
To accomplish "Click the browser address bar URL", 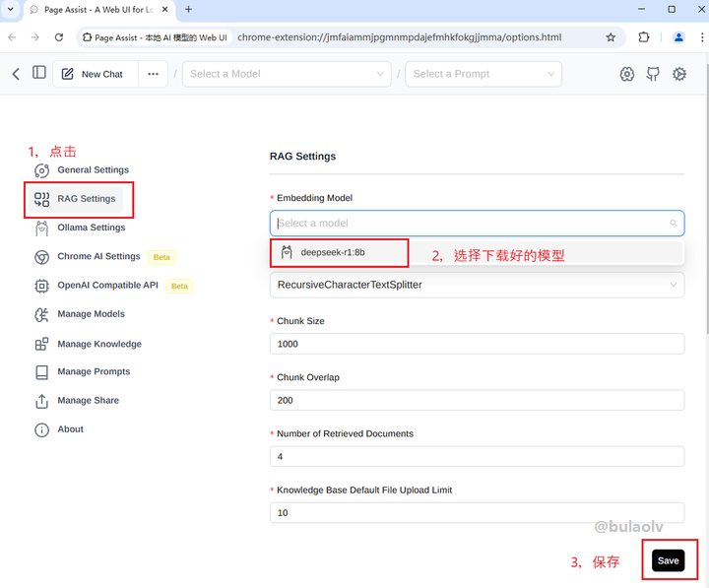I will point(399,37).
